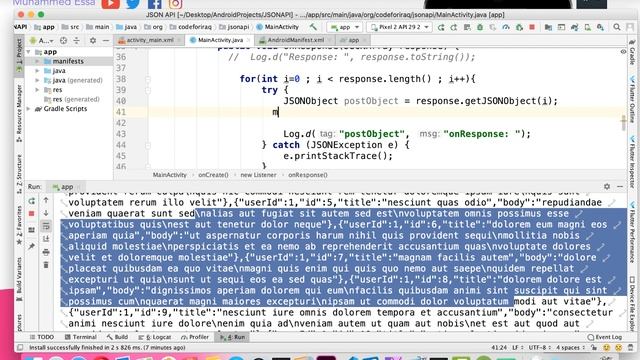Open the Project Structure toolbar icon
640x360 pixels.
pos(548,27)
